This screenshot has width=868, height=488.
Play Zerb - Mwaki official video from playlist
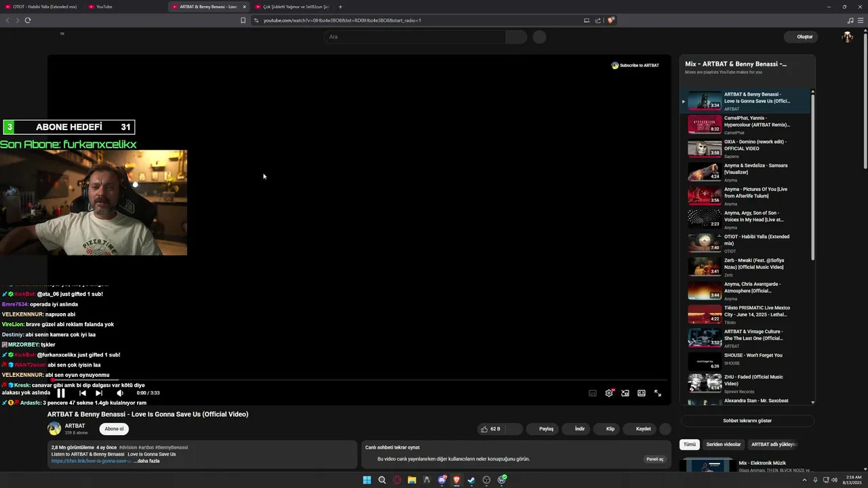pos(746,267)
